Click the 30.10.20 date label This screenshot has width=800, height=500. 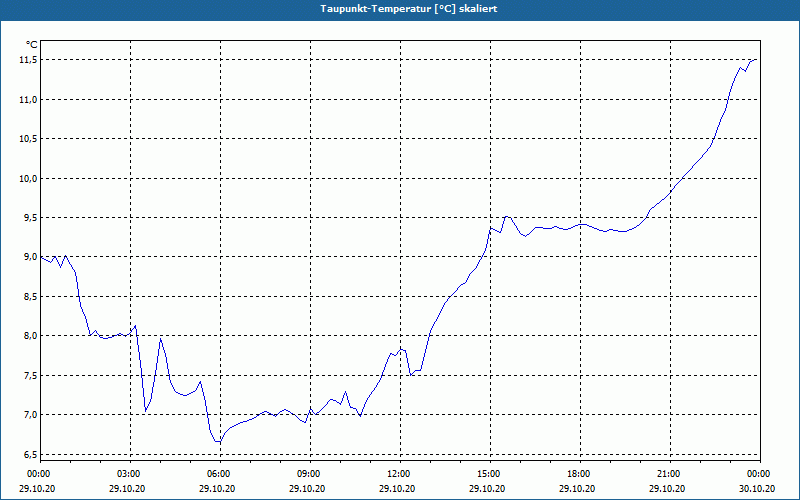pyautogui.click(x=757, y=488)
